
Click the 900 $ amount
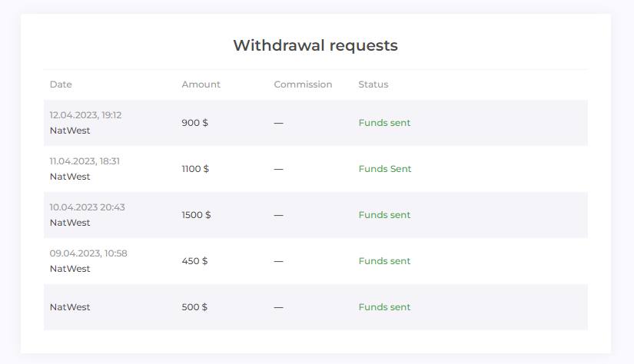click(x=194, y=123)
